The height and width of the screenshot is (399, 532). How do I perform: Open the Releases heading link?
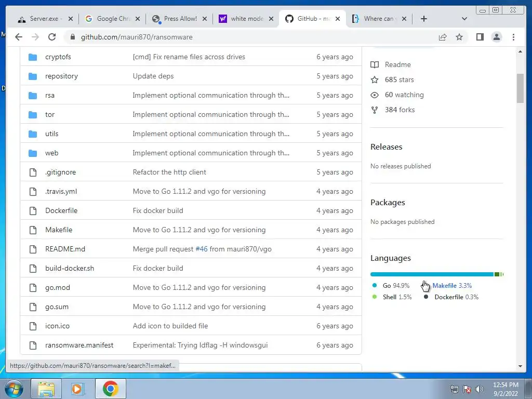click(x=386, y=147)
